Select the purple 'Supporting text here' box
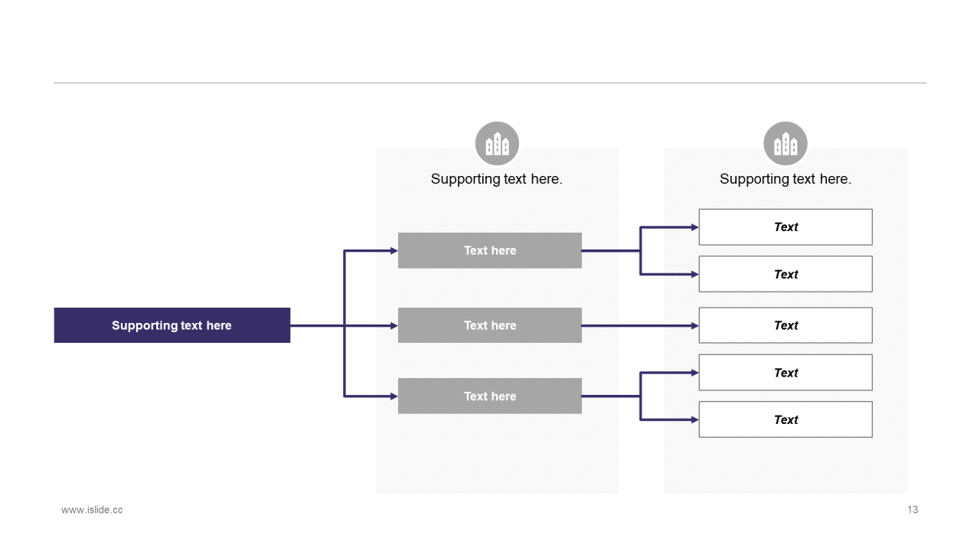 click(x=172, y=325)
